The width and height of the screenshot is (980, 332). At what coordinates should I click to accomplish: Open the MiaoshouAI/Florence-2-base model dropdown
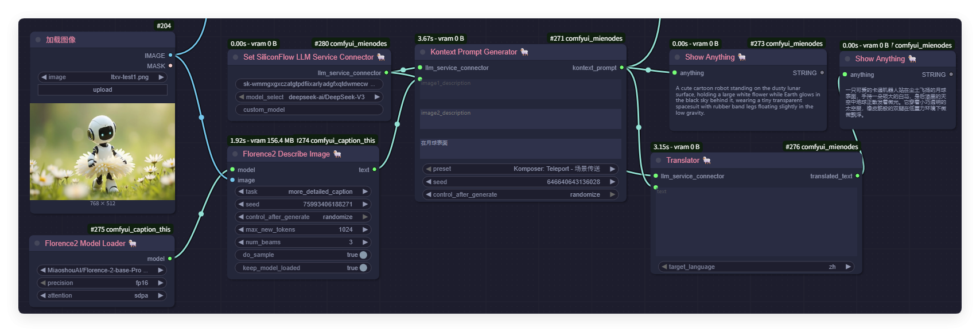pos(102,270)
